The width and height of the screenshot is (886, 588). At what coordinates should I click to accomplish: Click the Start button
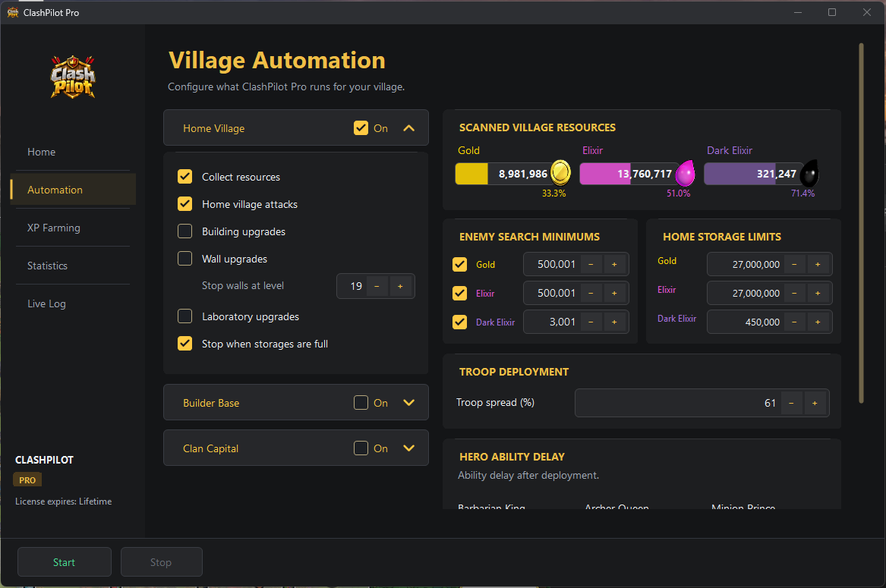pos(65,562)
